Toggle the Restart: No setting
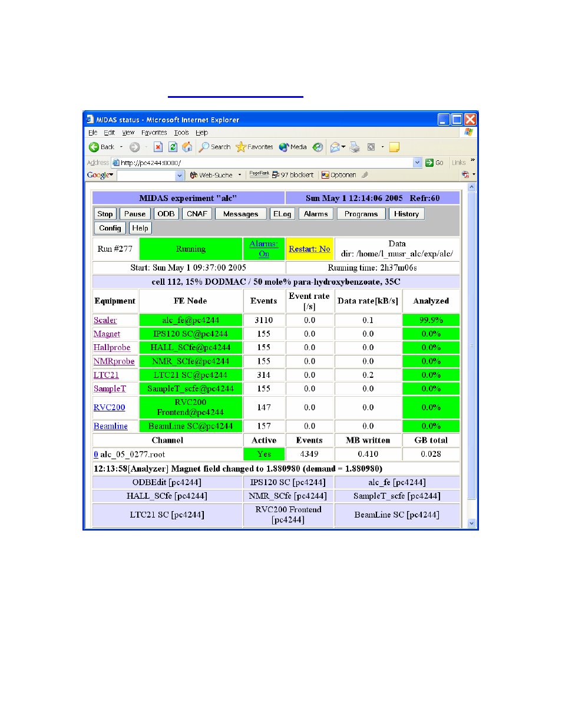 pyautogui.click(x=309, y=249)
